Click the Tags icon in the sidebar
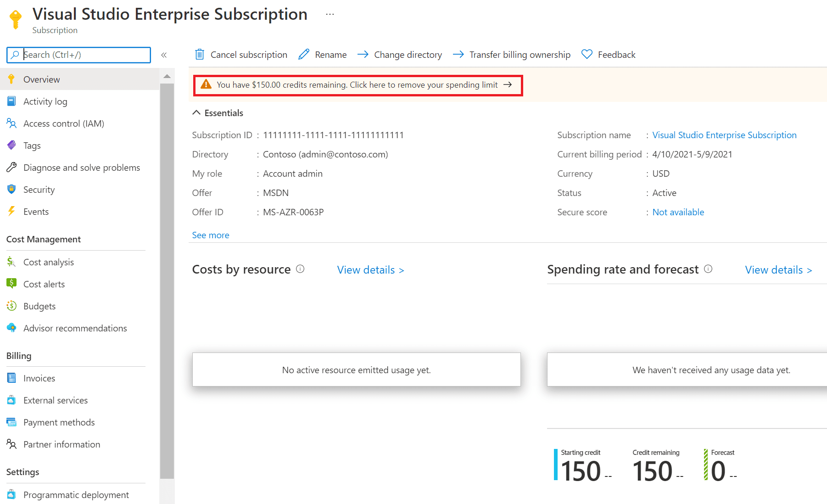The image size is (827, 504). coord(11,145)
